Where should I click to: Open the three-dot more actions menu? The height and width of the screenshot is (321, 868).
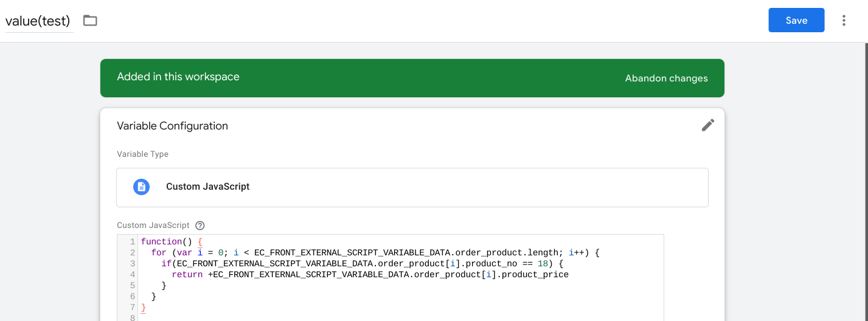[x=844, y=21]
